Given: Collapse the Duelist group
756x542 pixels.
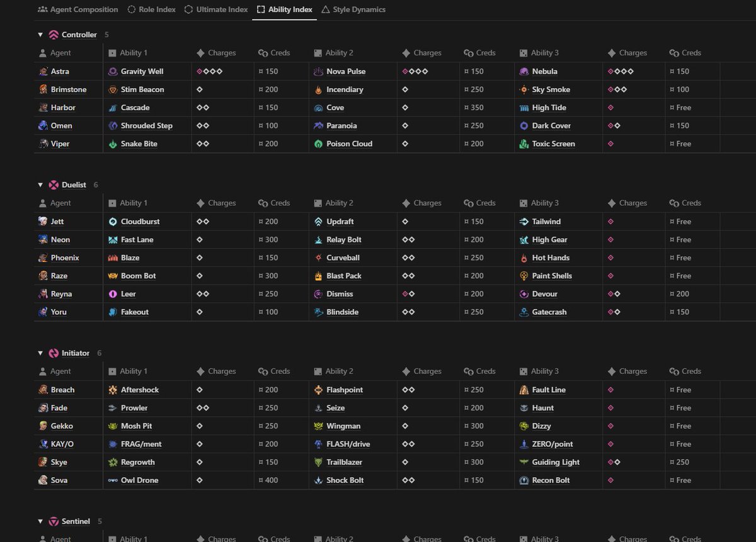Looking at the screenshot, I should pos(40,185).
